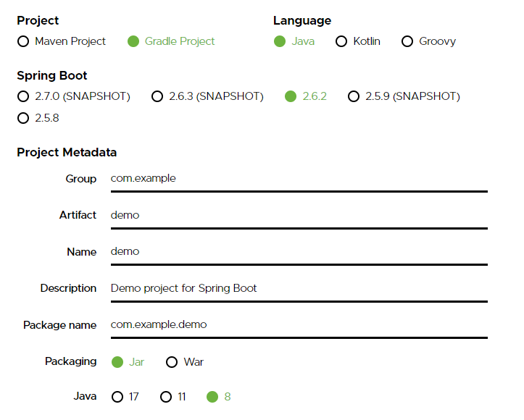This screenshot has height=420, width=524.
Task: Select Java version 11
Action: (x=166, y=397)
